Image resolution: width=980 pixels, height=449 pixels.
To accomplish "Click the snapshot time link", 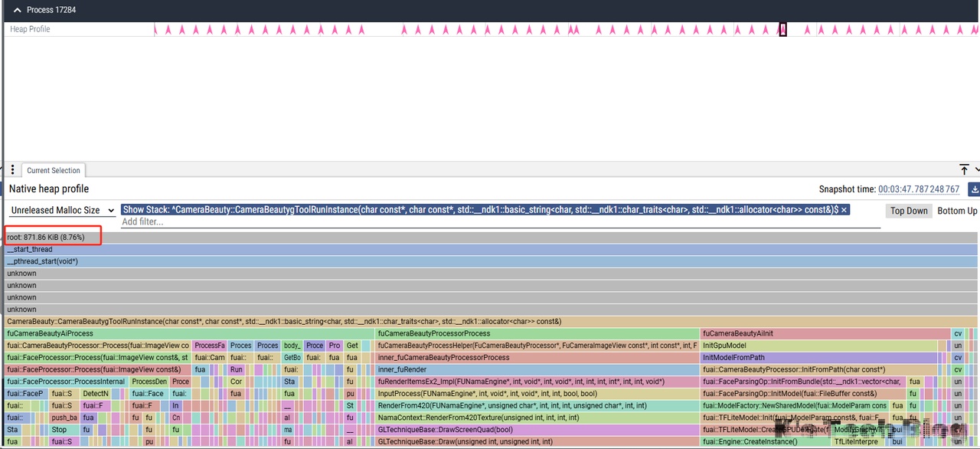I will click(x=918, y=189).
